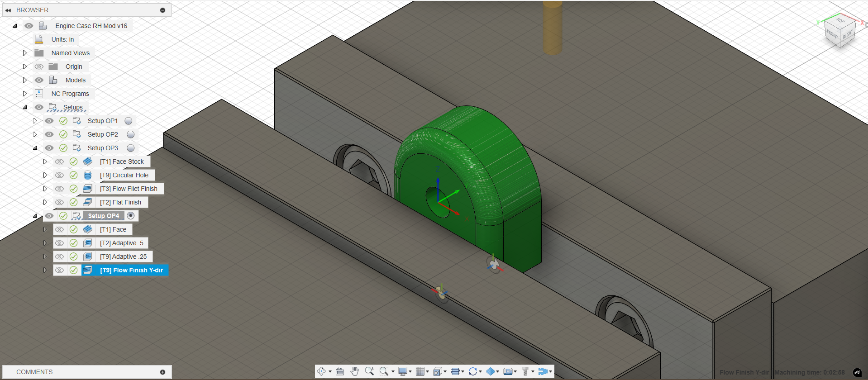Screen dimensions: 868x380
Task: Select the [T9] Circular Hole operation
Action: point(124,175)
